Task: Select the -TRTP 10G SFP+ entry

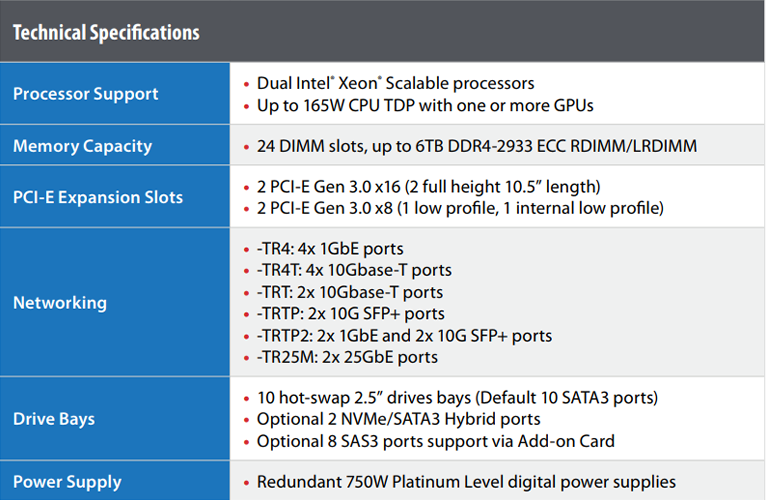Action: (351, 314)
